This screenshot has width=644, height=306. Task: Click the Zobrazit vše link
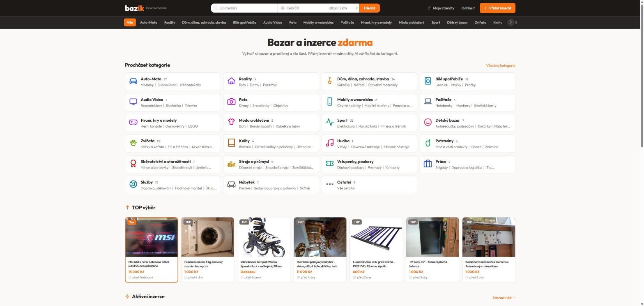pyautogui.click(x=504, y=298)
